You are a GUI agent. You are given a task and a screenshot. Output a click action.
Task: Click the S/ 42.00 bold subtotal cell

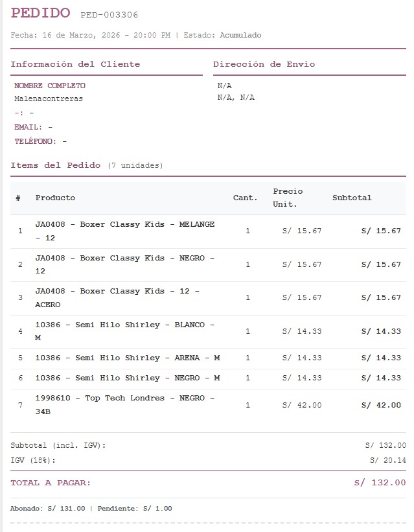tap(381, 405)
